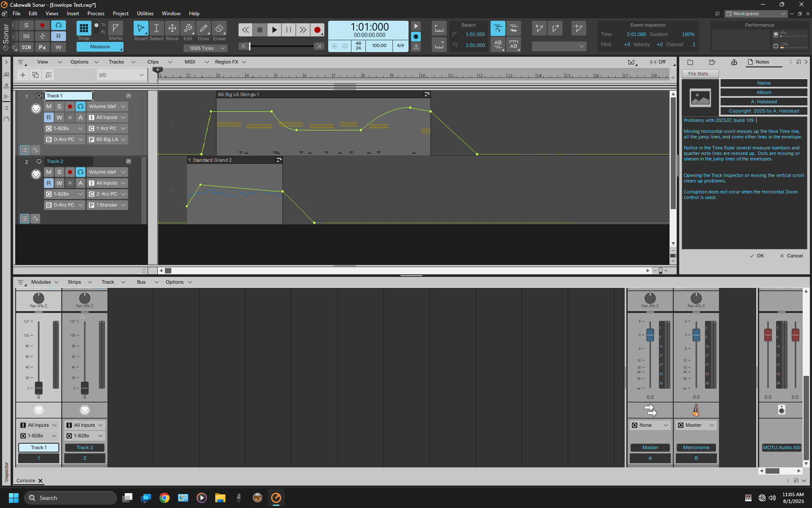Image resolution: width=812 pixels, height=508 pixels.
Task: Close the Console tab
Action: 41,480
